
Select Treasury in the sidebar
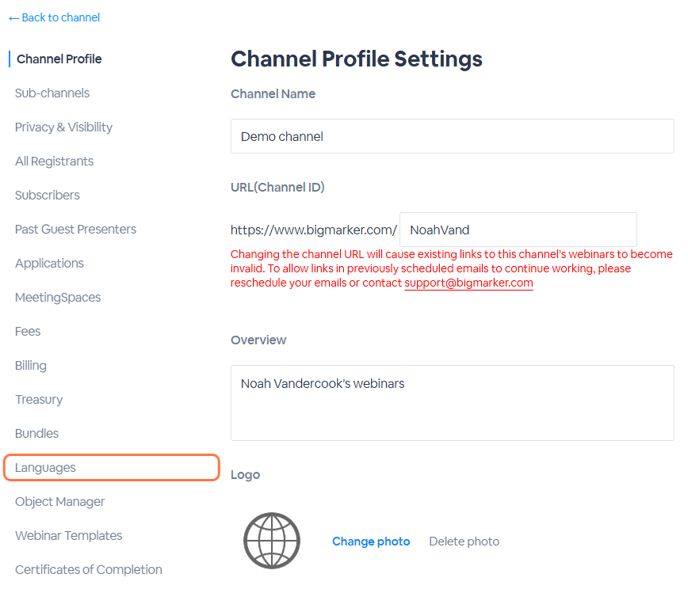(x=39, y=399)
